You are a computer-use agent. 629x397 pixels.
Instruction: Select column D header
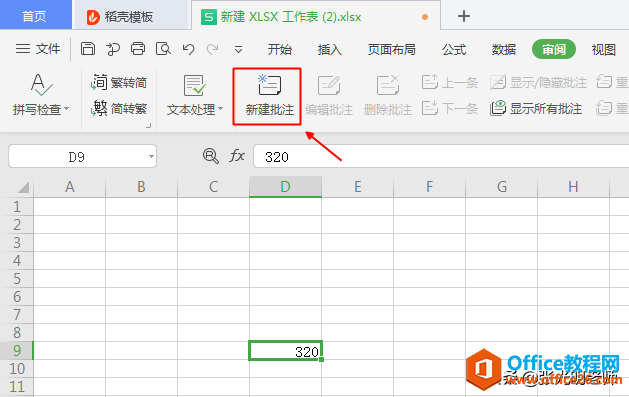coord(285,187)
